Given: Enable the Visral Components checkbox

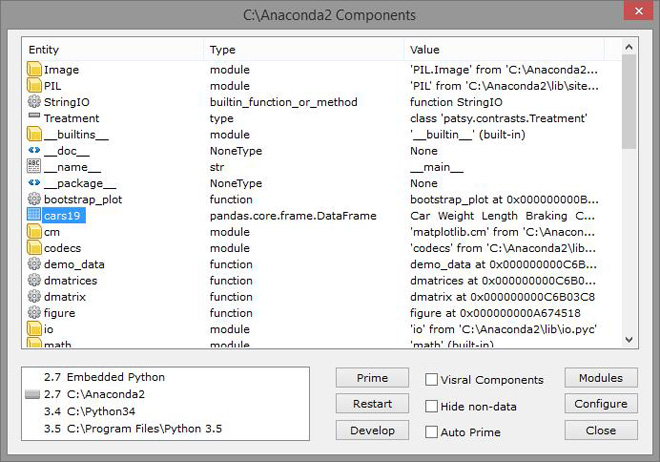Looking at the screenshot, I should click(432, 380).
